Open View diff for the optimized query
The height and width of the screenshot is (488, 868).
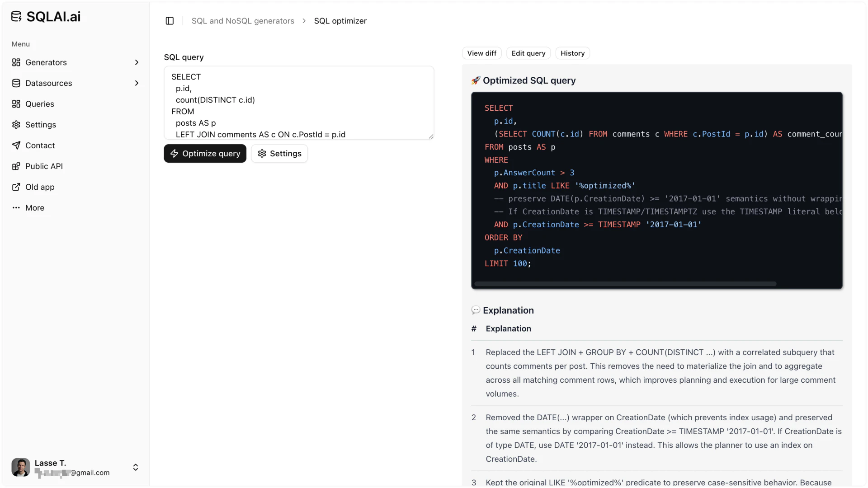pyautogui.click(x=481, y=53)
